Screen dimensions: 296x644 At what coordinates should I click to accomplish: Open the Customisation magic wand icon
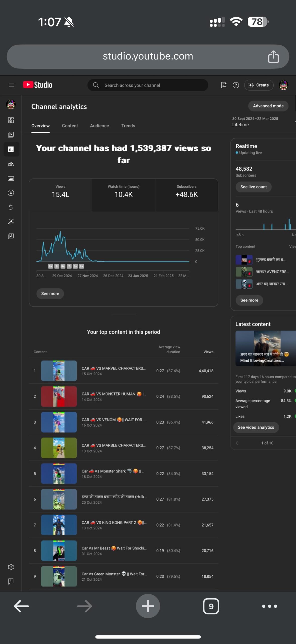(11, 222)
